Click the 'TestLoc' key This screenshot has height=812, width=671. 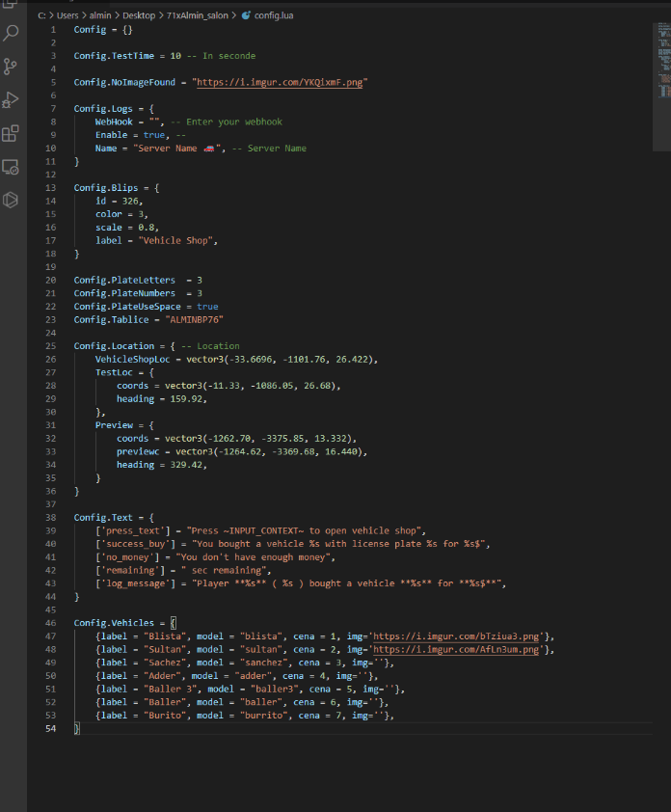[114, 372]
